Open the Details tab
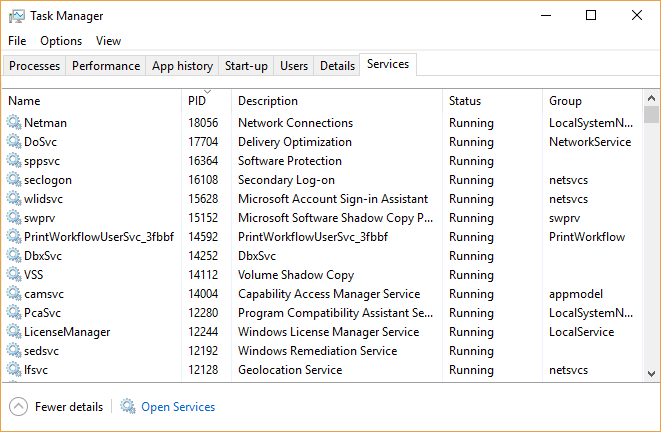 click(x=337, y=66)
